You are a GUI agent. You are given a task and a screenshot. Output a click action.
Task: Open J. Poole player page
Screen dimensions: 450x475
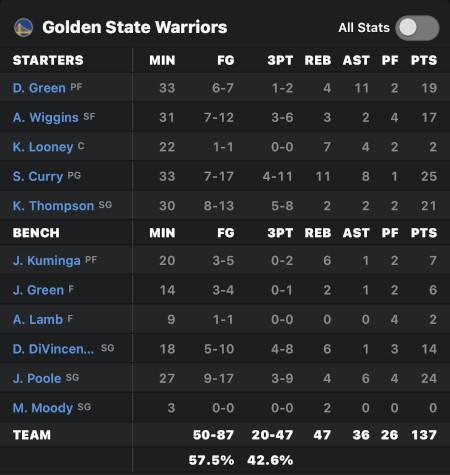[37, 378]
